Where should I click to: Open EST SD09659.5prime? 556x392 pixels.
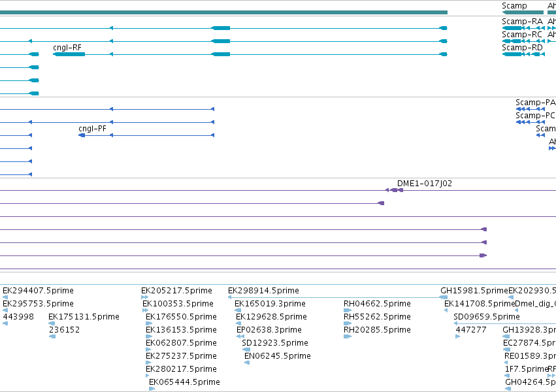[x=487, y=317]
